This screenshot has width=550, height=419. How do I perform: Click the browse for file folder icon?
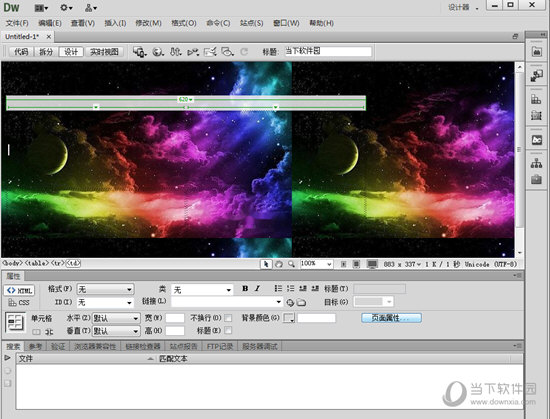(x=301, y=302)
